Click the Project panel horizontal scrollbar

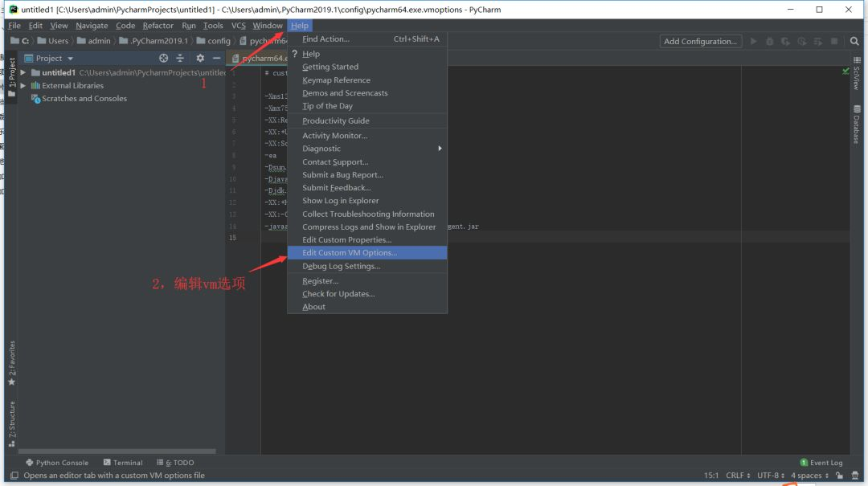pyautogui.click(x=117, y=451)
